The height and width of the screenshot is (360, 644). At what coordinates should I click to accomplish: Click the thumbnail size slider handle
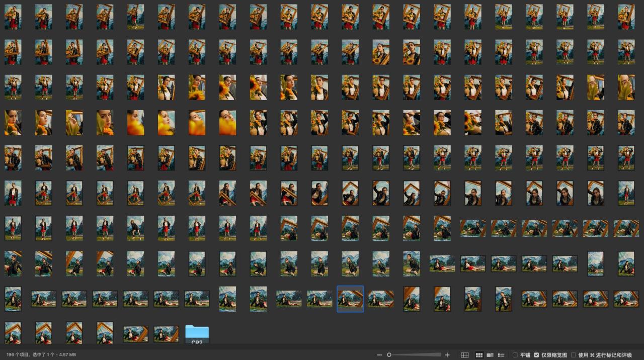tap(389, 355)
